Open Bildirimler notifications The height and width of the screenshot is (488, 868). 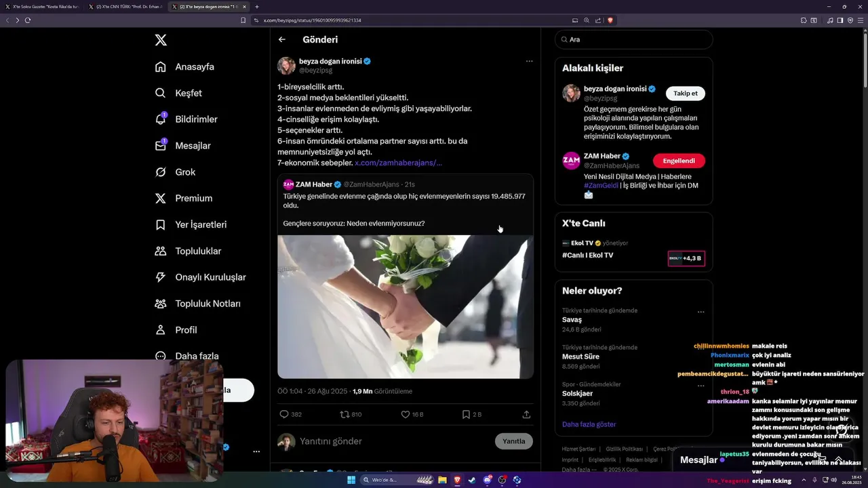pyautogui.click(x=186, y=119)
